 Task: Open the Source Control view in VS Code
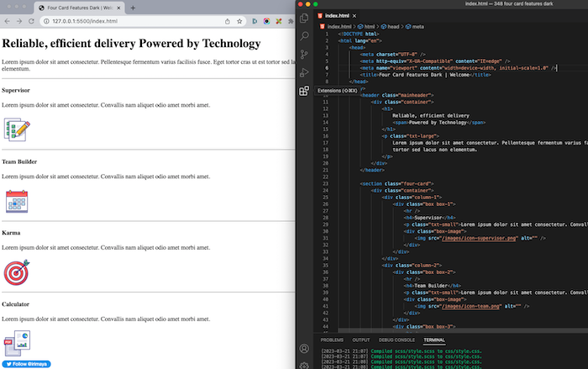(304, 55)
